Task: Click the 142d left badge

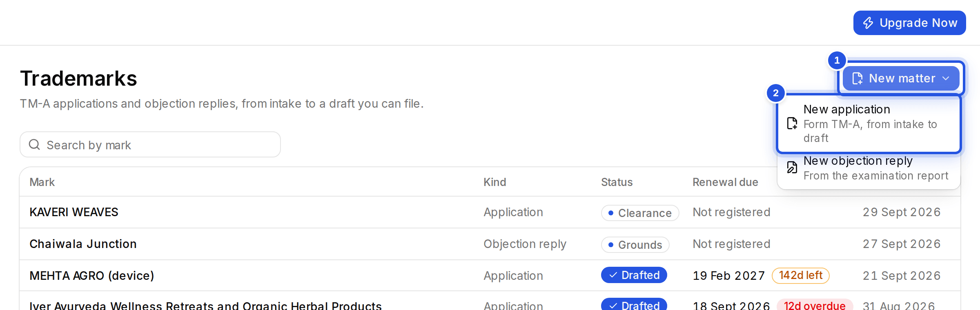Action: (800, 275)
